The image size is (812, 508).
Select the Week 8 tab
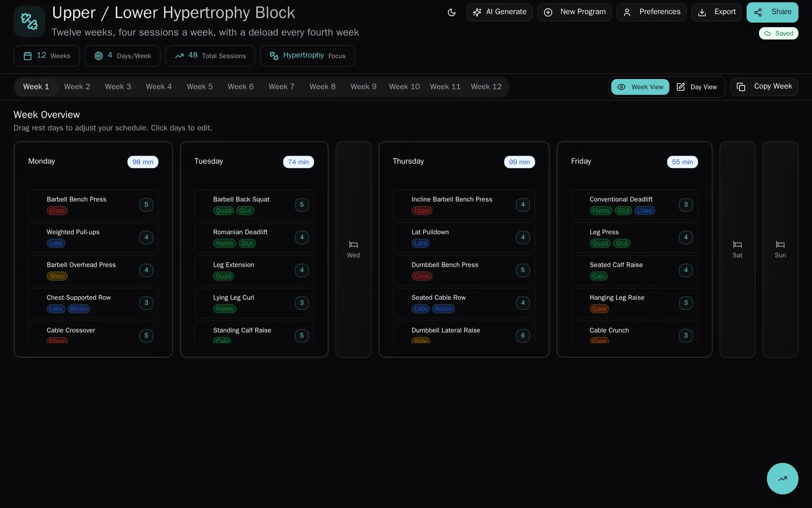pos(323,87)
